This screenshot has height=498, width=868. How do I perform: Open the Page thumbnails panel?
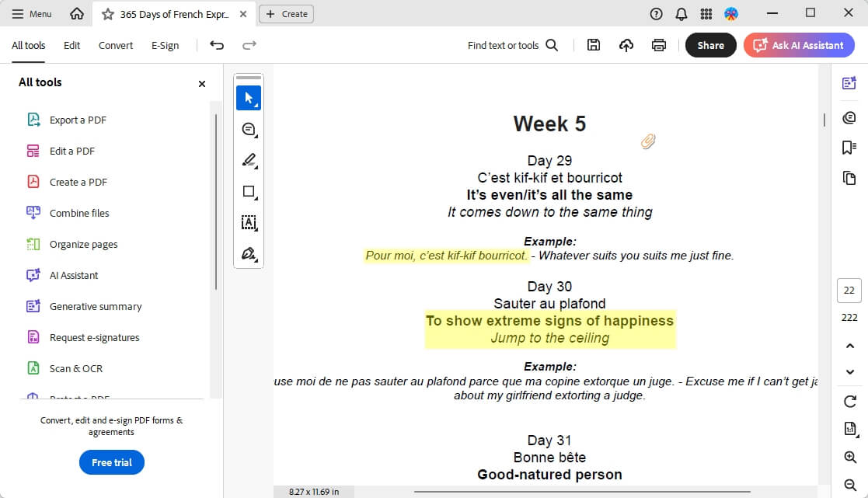pyautogui.click(x=849, y=177)
